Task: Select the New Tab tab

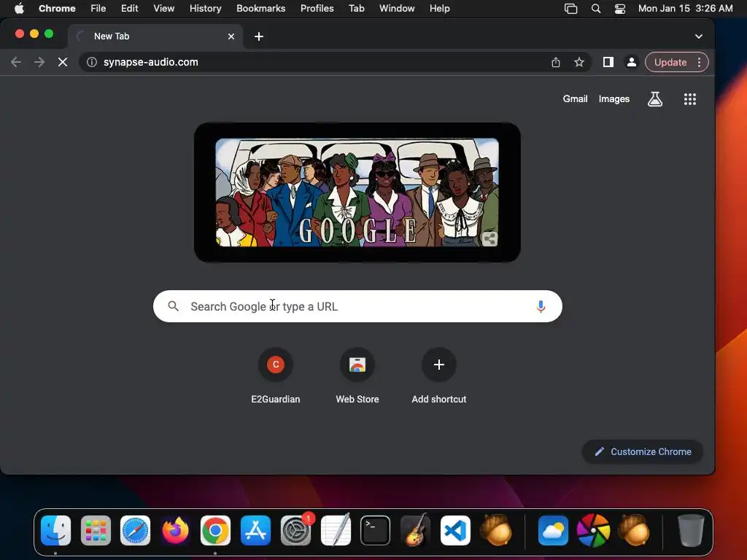Action: (155, 36)
